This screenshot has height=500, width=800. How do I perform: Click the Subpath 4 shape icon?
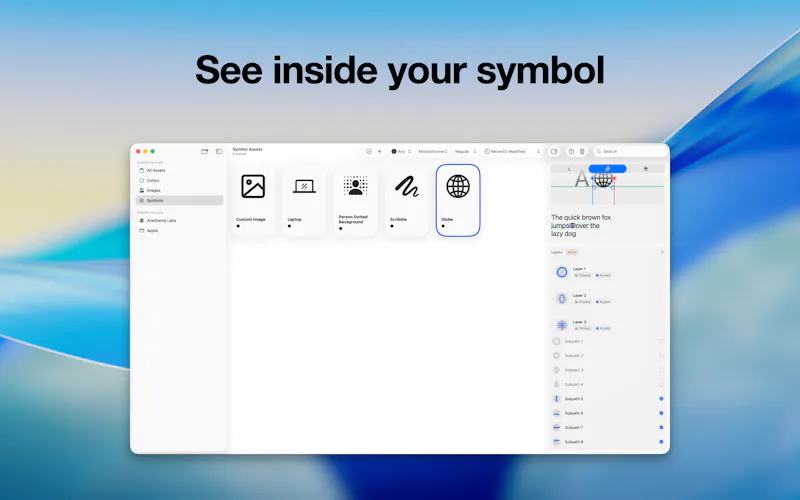pos(557,384)
